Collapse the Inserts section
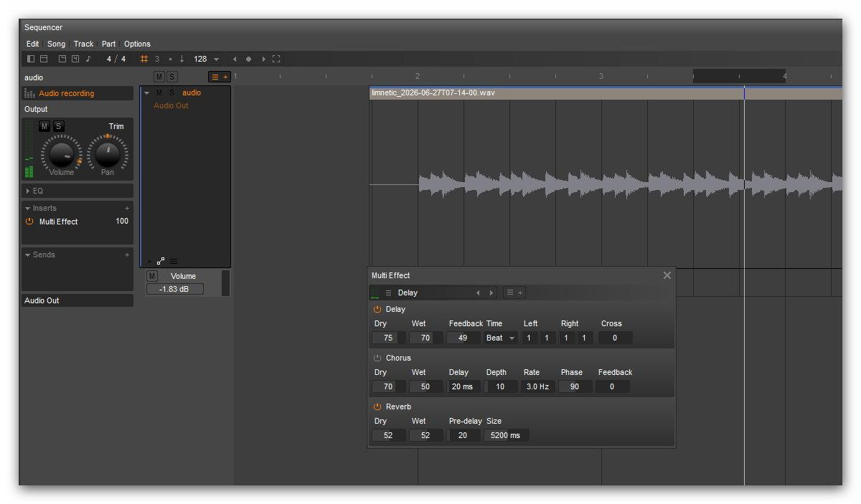861x504 pixels. pyautogui.click(x=27, y=208)
